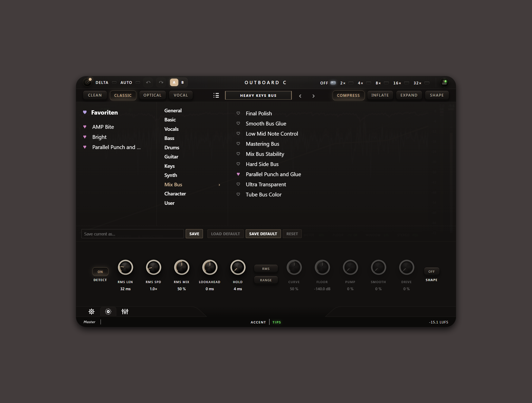Select state B in A/B compare

183,82
